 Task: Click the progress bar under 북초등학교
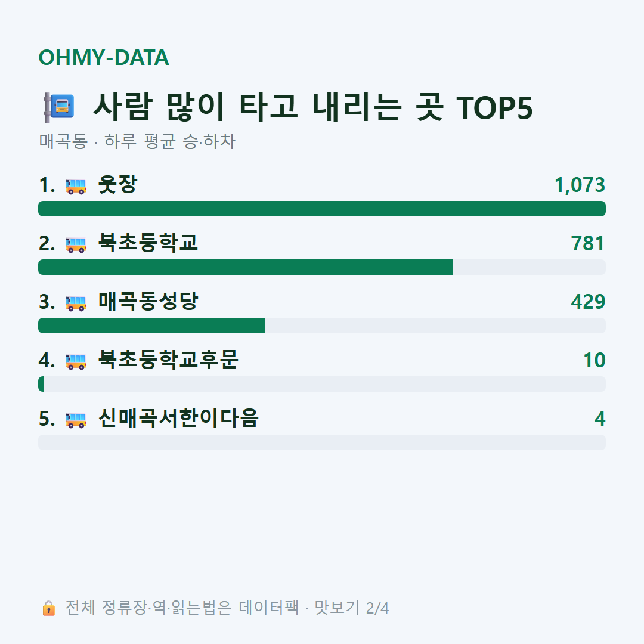pos(322,267)
